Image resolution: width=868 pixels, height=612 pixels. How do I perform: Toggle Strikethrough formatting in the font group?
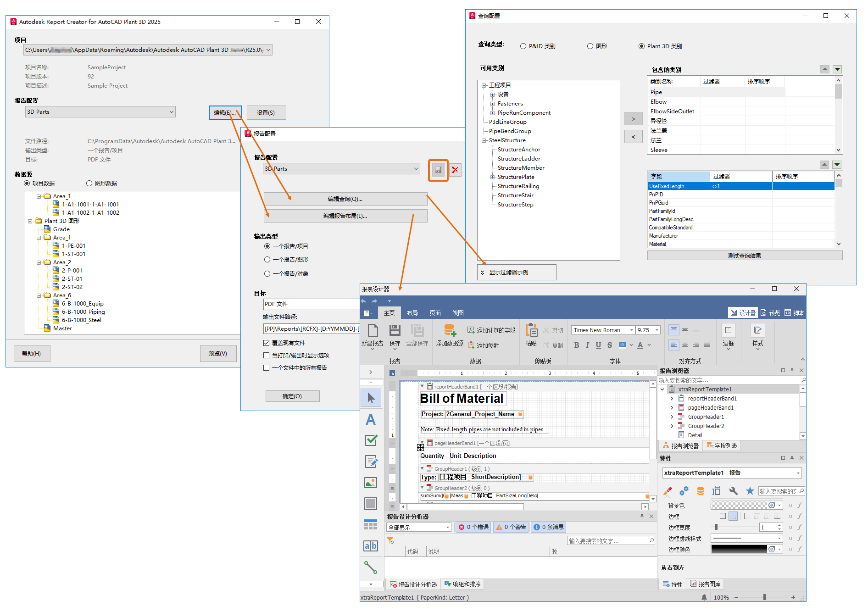610,345
